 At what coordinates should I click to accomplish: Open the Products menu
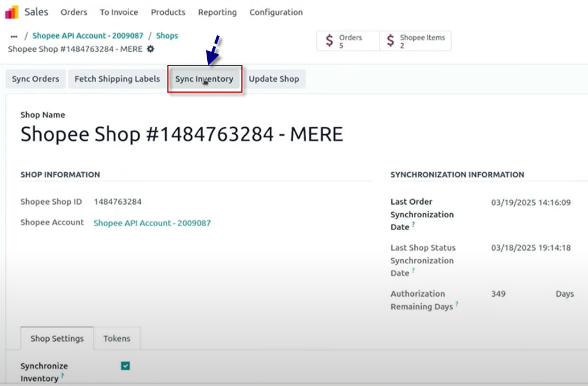[x=168, y=13]
